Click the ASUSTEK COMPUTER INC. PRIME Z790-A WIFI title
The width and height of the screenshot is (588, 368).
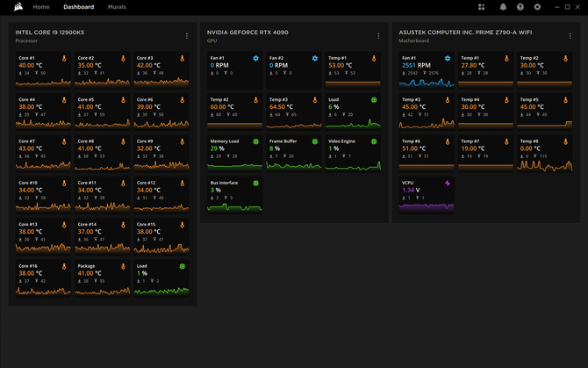465,32
